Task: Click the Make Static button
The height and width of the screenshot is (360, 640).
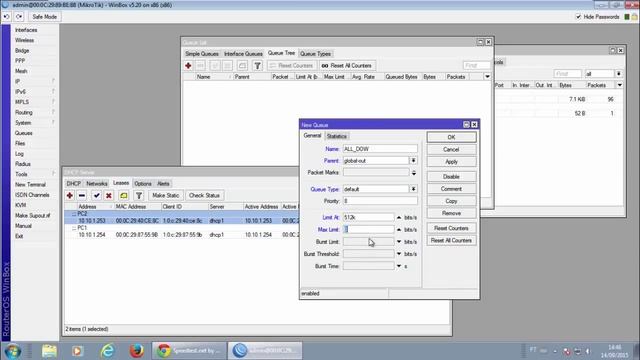Action: [165, 196]
